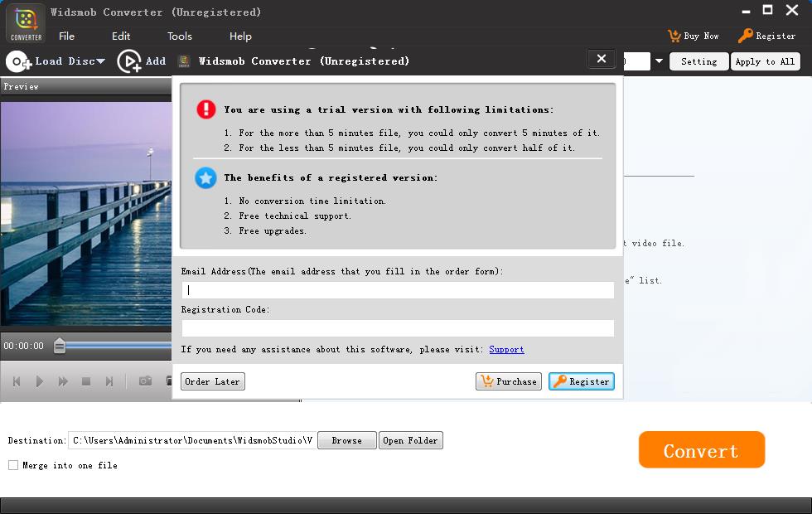
Task: Click the previous track playback icon
Action: [x=17, y=381]
